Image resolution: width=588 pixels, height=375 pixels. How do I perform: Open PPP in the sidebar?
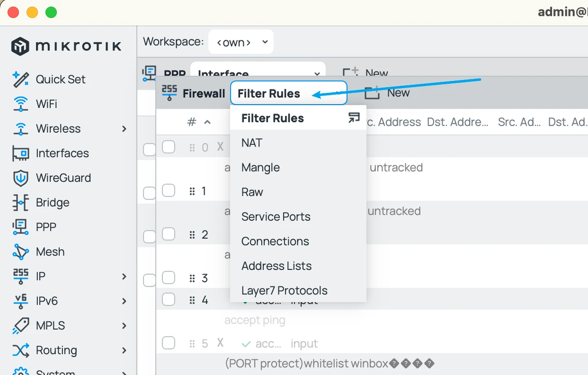(46, 227)
